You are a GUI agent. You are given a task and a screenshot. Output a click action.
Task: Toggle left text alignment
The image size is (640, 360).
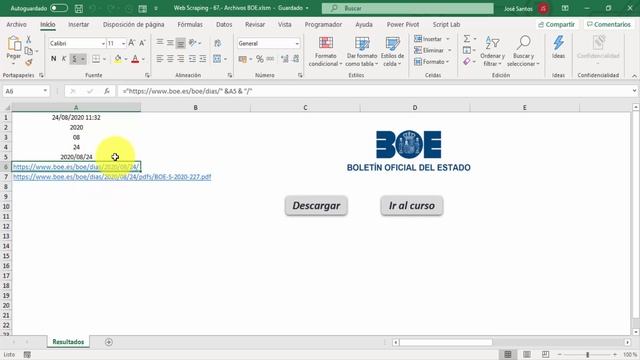pos(160,59)
